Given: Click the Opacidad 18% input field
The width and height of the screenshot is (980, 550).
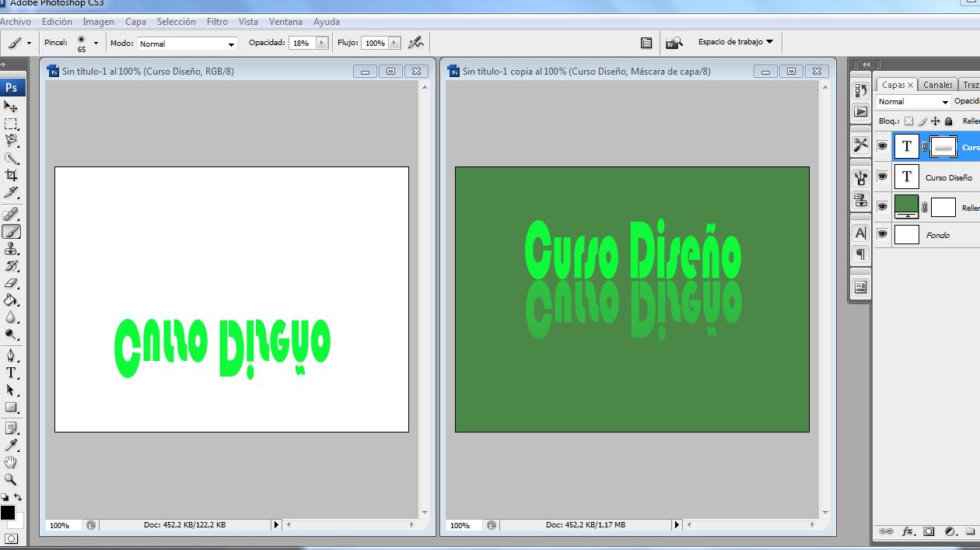Looking at the screenshot, I should pyautogui.click(x=301, y=44).
